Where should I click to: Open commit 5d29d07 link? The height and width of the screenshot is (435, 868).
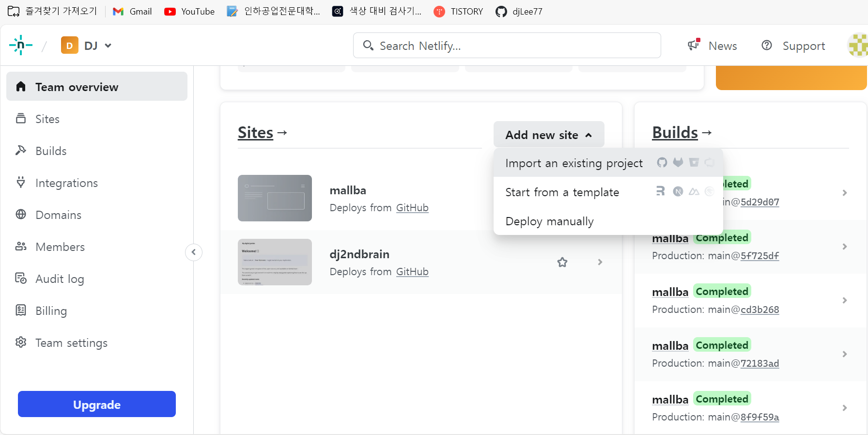(x=759, y=202)
